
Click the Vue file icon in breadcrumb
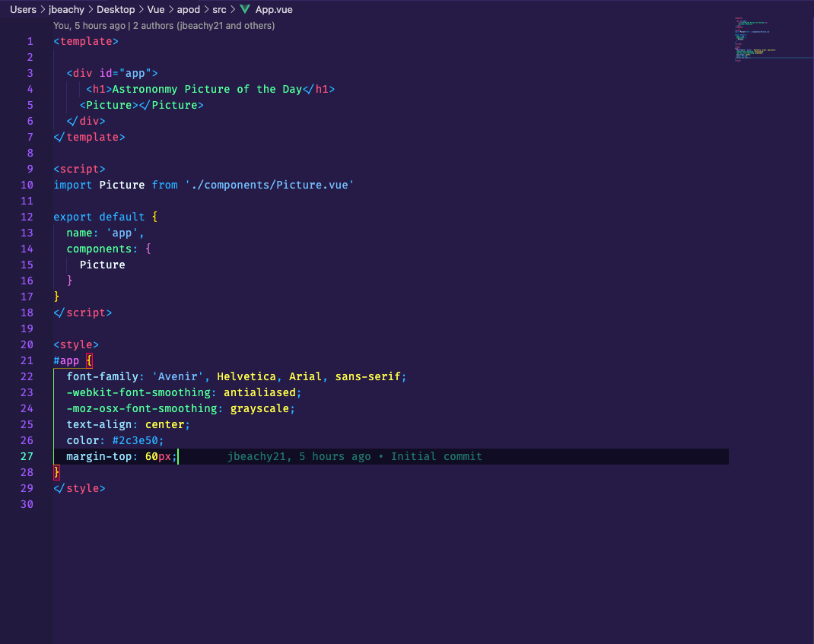pos(245,9)
